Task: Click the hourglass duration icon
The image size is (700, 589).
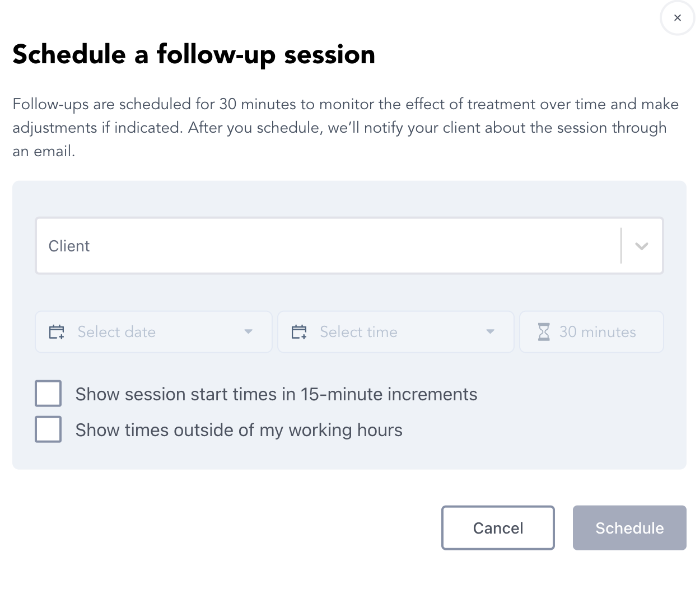Action: 543,332
